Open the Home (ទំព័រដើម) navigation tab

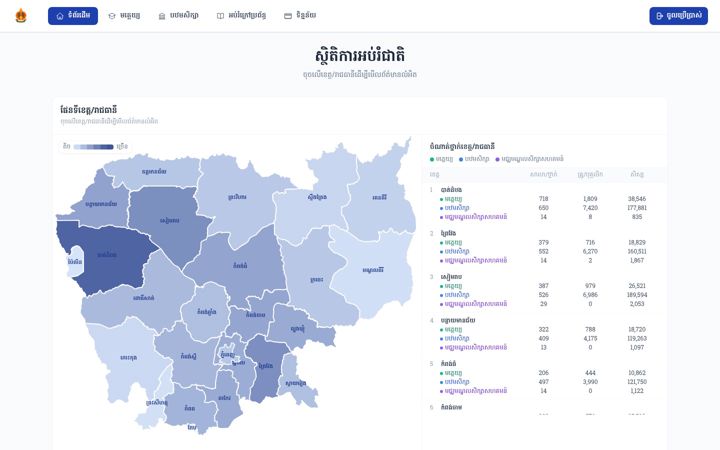(73, 16)
